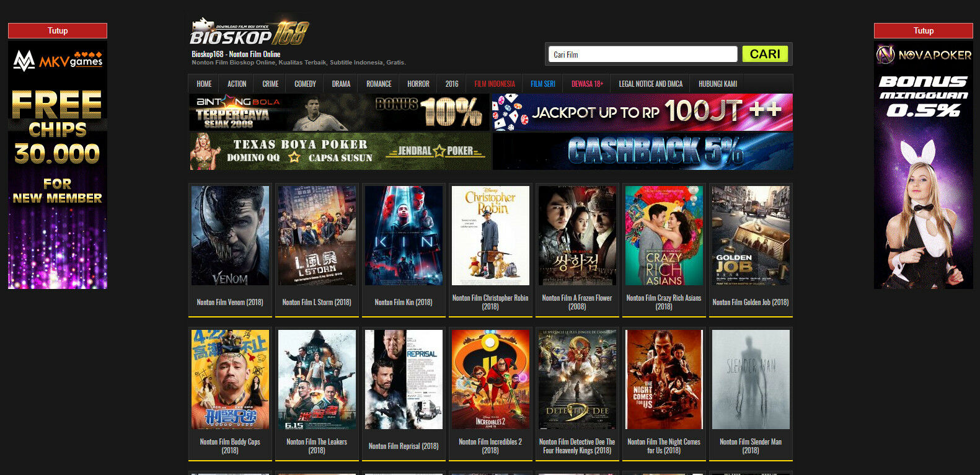Open The Night Comes for Us poster
This screenshot has height=475, width=980.
[664, 380]
